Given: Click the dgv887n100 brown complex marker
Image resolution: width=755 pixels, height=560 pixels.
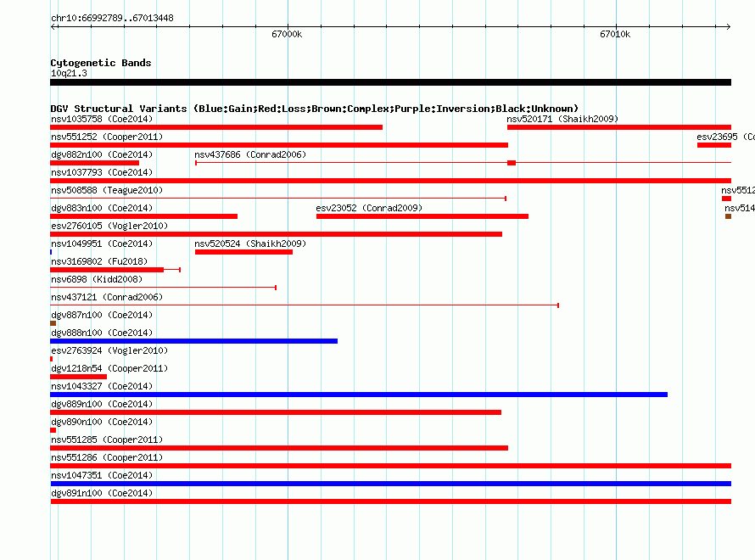Looking at the screenshot, I should pos(53,323).
